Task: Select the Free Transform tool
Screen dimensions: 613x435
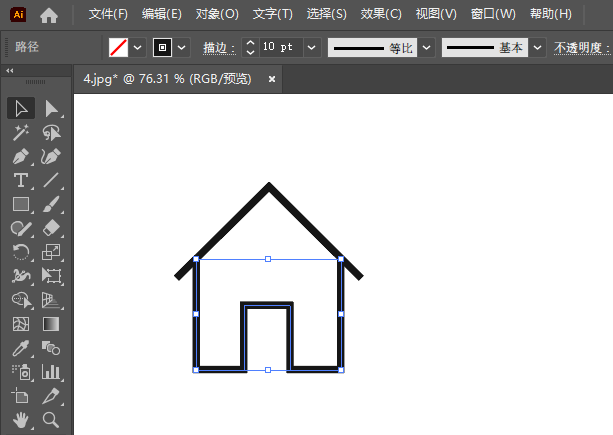Action: coord(51,276)
